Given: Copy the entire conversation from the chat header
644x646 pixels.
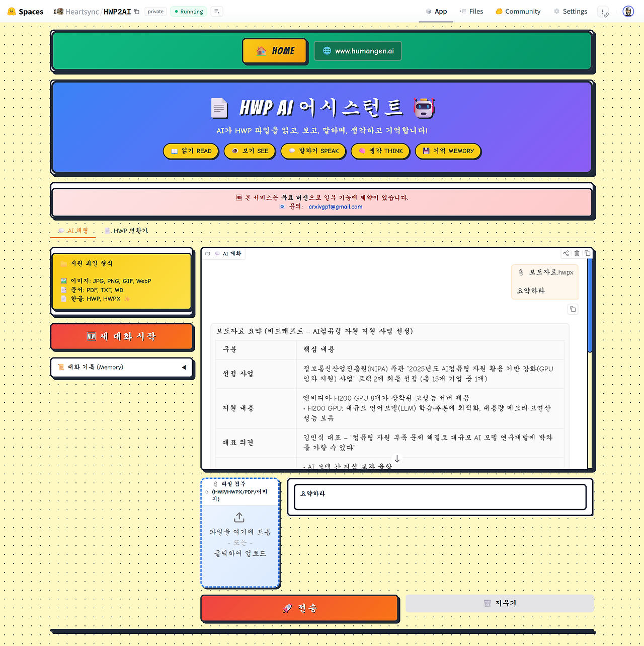Looking at the screenshot, I should (588, 253).
